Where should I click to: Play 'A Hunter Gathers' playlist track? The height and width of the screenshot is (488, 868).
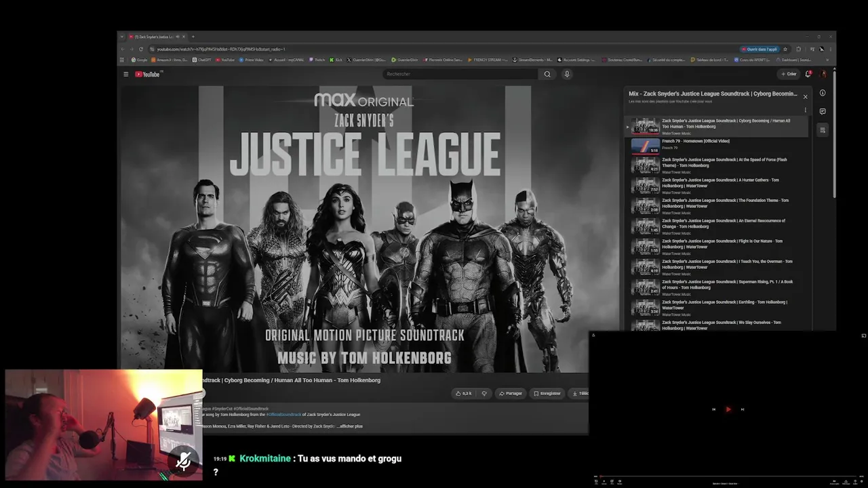coord(717,186)
